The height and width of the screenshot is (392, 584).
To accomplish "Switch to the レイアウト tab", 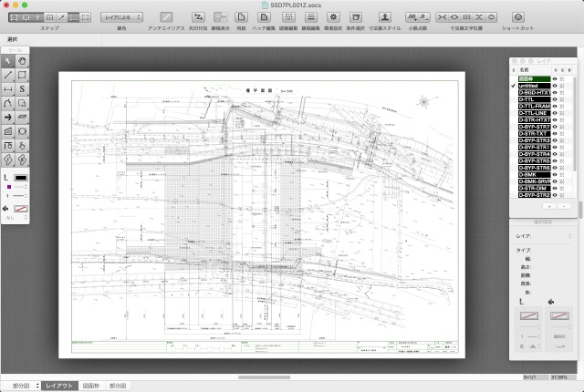I will point(60,386).
